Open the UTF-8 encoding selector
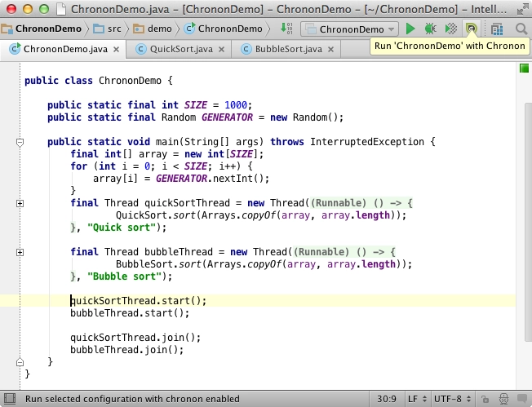532x407 pixels. pos(453,399)
